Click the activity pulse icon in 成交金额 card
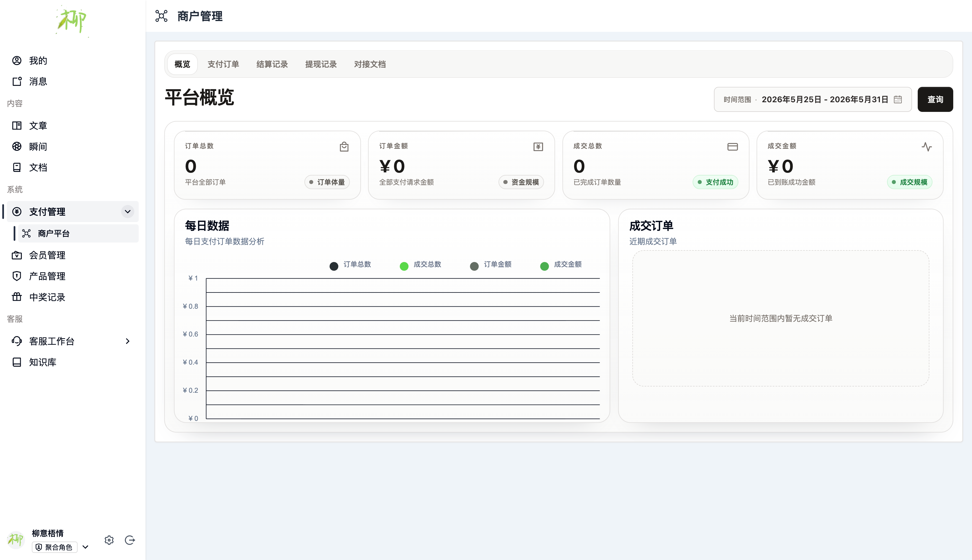The height and width of the screenshot is (560, 972). 927,147
